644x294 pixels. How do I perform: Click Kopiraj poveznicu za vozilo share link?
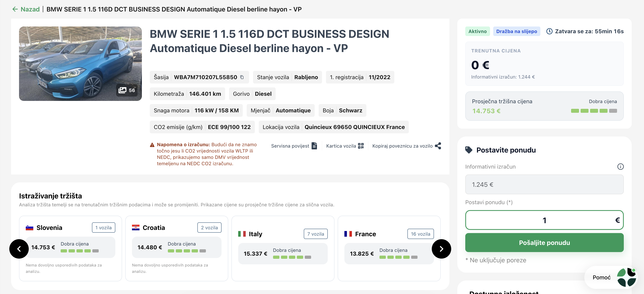406,146
